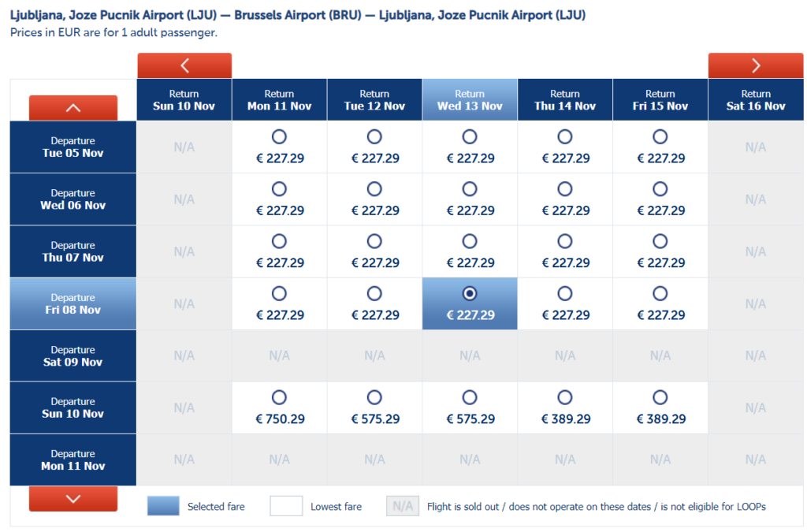The image size is (807, 532).
Task: Click the Return Wed 13 Nov column header
Action: coord(470,100)
